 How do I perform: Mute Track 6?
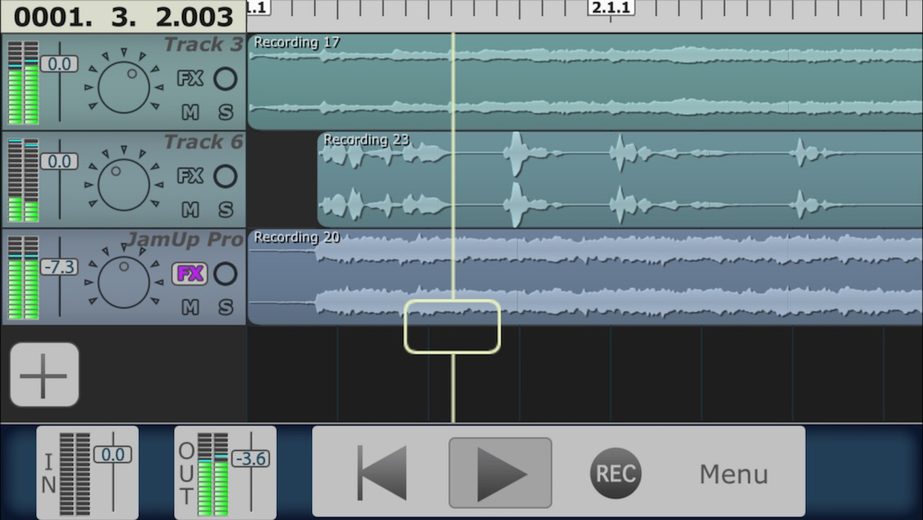pos(190,209)
